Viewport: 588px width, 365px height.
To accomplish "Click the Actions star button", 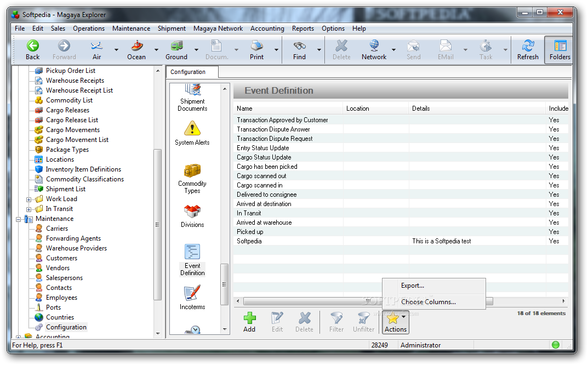I will (395, 323).
